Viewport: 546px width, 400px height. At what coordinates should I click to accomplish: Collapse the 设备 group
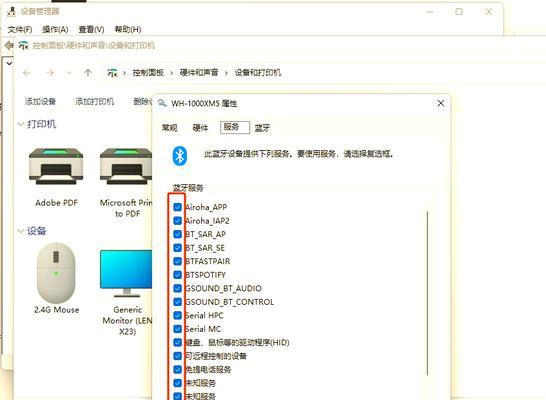21,231
